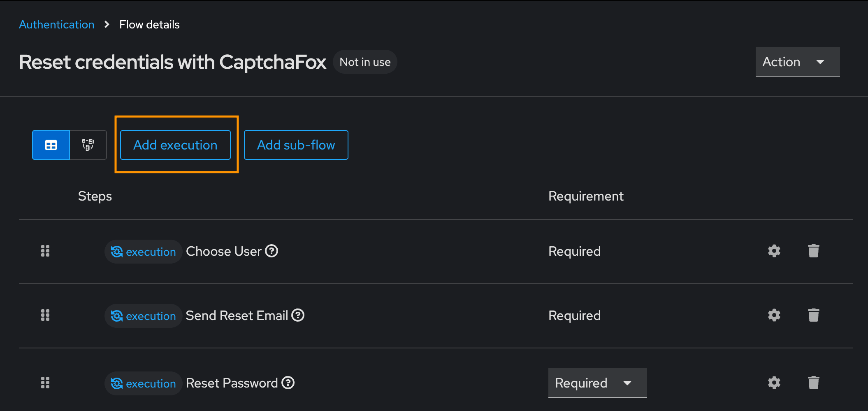Open settings gear for Choose User
868x411 pixels.
pyautogui.click(x=774, y=251)
